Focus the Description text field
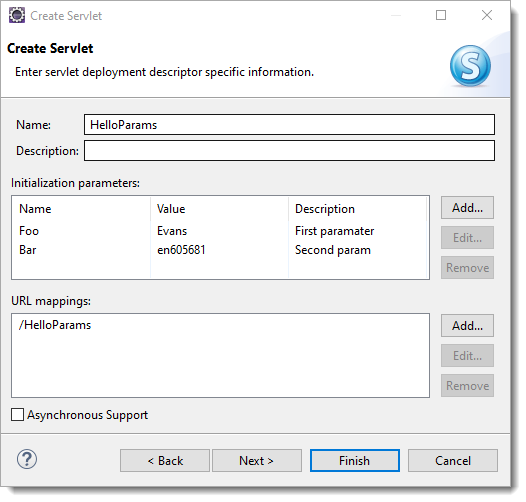Image resolution: width=526 pixels, height=502 pixels. [289, 151]
